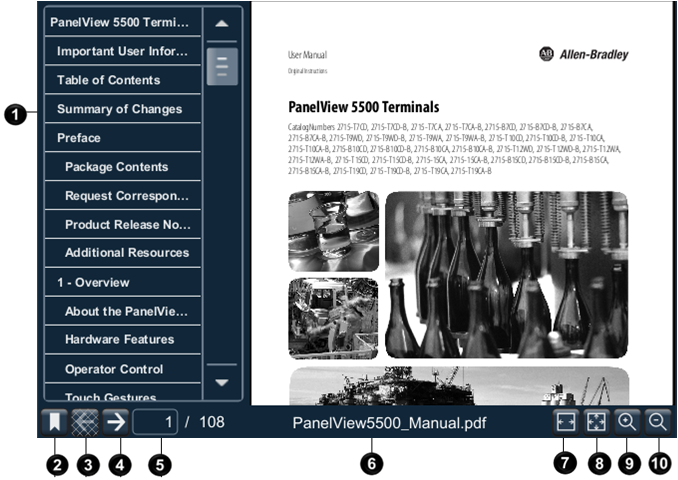Image resolution: width=678 pixels, height=480 pixels.
Task: Go to next page arrow
Action: point(116,422)
